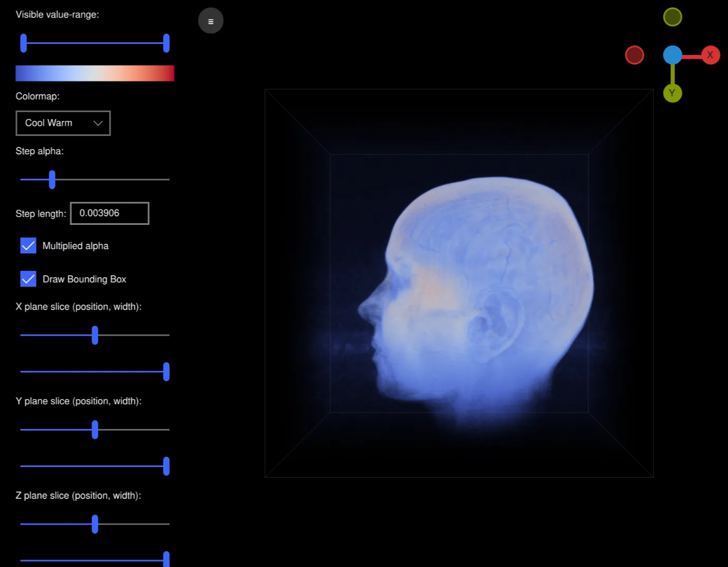Click the left handle of visible value-range

(x=23, y=43)
